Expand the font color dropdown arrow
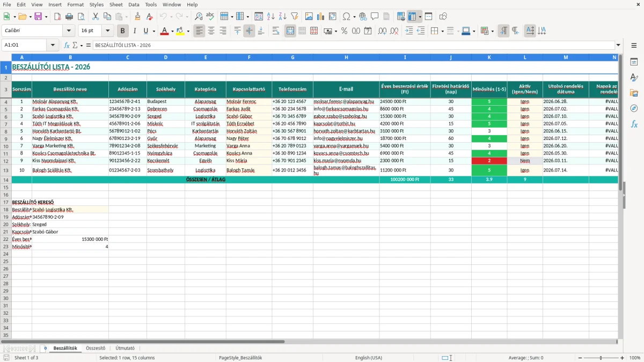The image size is (644, 362). point(172,31)
